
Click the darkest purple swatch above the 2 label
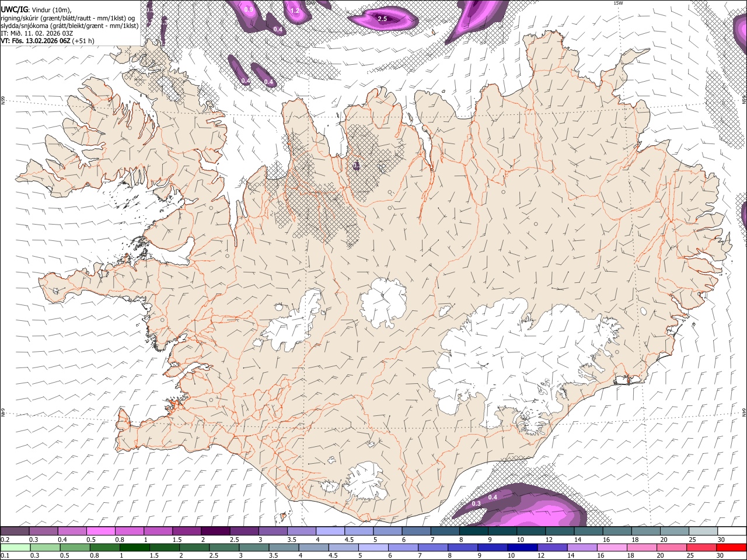click(x=215, y=531)
